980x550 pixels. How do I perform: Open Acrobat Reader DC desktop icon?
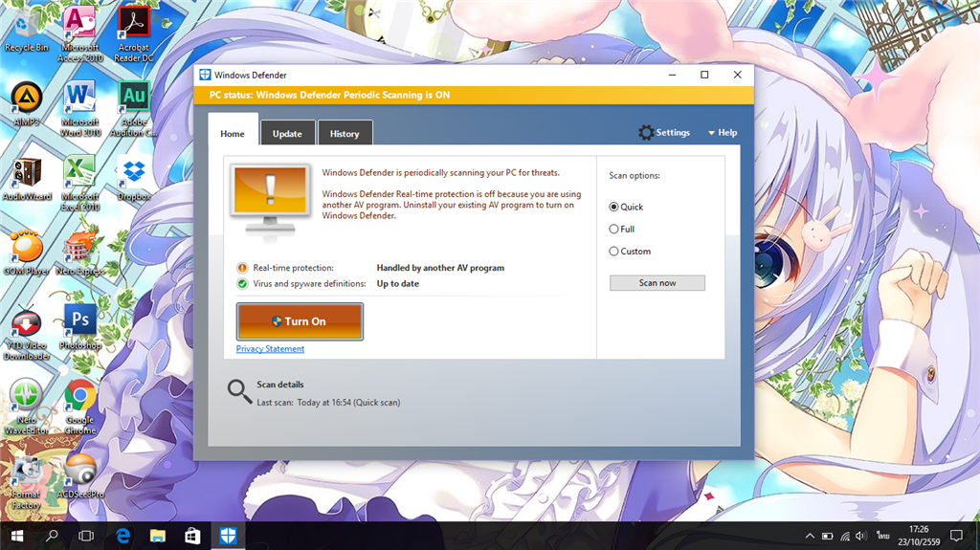click(x=134, y=34)
